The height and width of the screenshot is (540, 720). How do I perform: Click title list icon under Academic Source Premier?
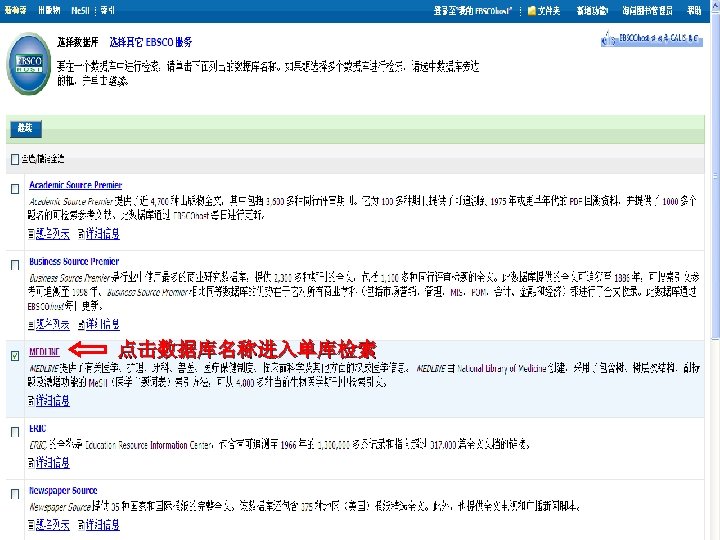(31, 234)
